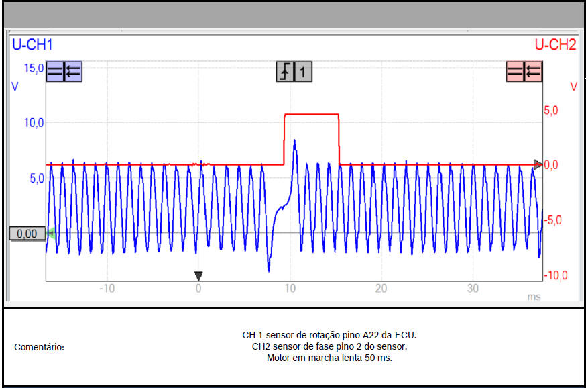Click the Comentário label

pyautogui.click(x=40, y=347)
